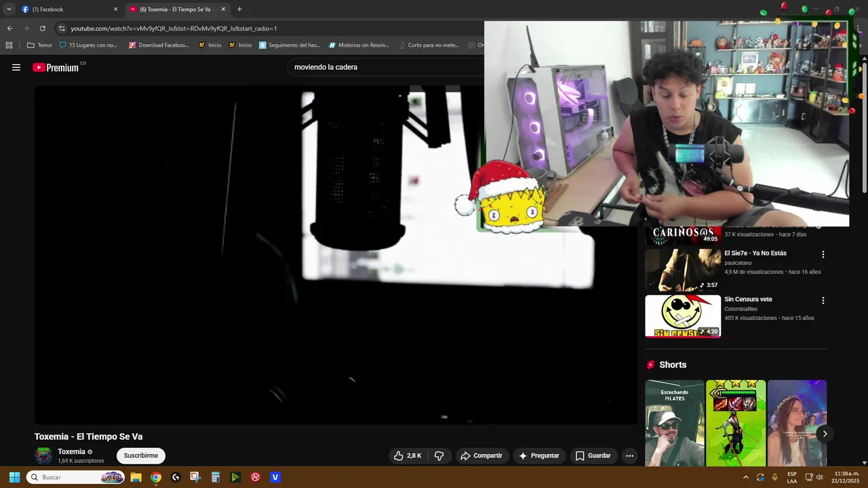
Task: Open new browser tab with plus icon
Action: 239,9
